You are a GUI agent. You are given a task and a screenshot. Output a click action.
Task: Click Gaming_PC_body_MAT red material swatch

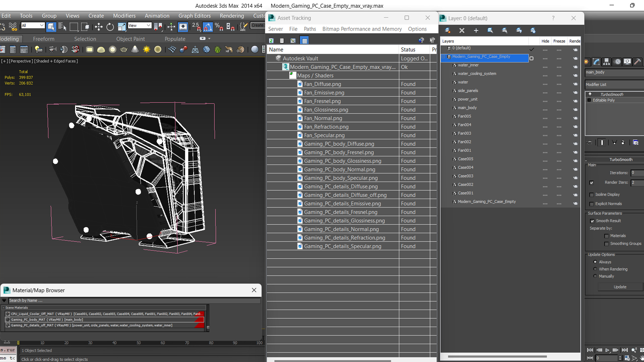pyautogui.click(x=199, y=320)
